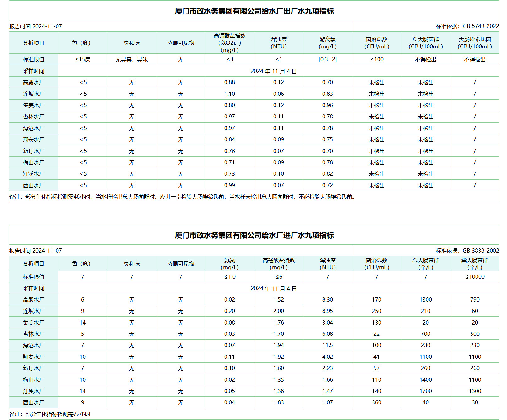This screenshot has width=507, height=420.
Task: Click the 大肠埃希氏菌 column header
Action: click(475, 43)
